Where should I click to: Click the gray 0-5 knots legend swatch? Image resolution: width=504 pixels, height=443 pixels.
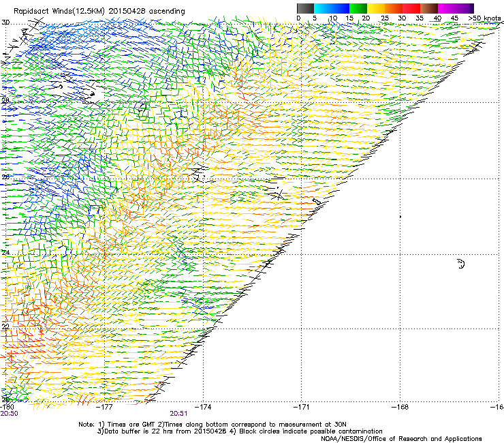[305, 8]
